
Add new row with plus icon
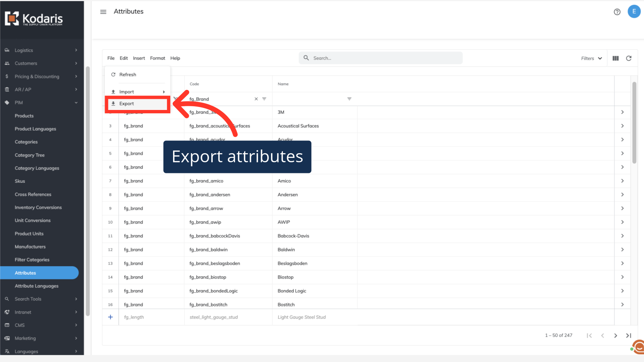pos(110,317)
